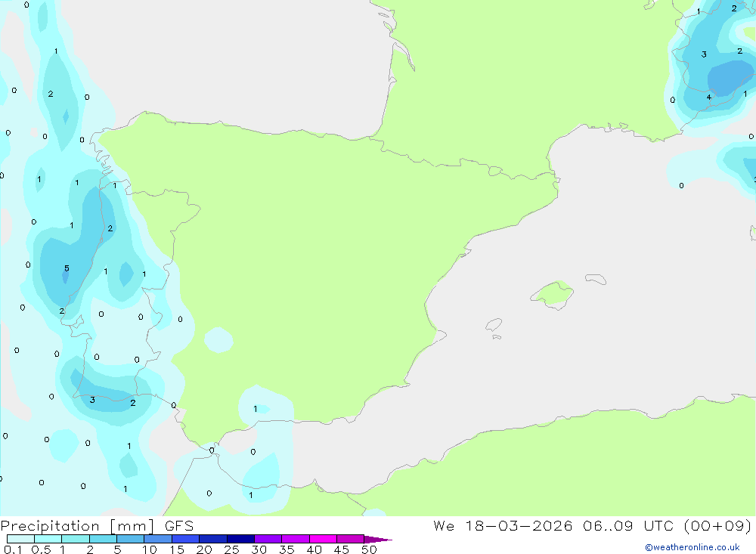Image resolution: width=756 pixels, height=554 pixels.
Task: Click the 35–40 mm legend color box
Action: pos(296,539)
